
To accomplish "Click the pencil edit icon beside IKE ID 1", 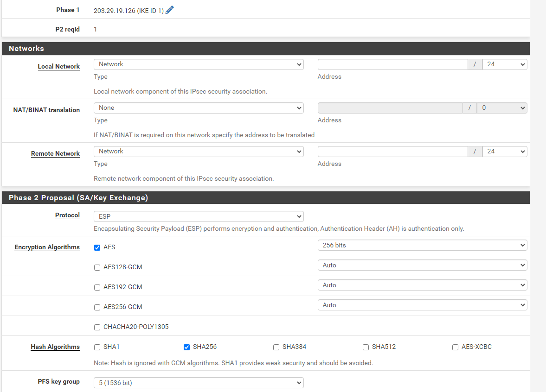I will click(x=170, y=10).
